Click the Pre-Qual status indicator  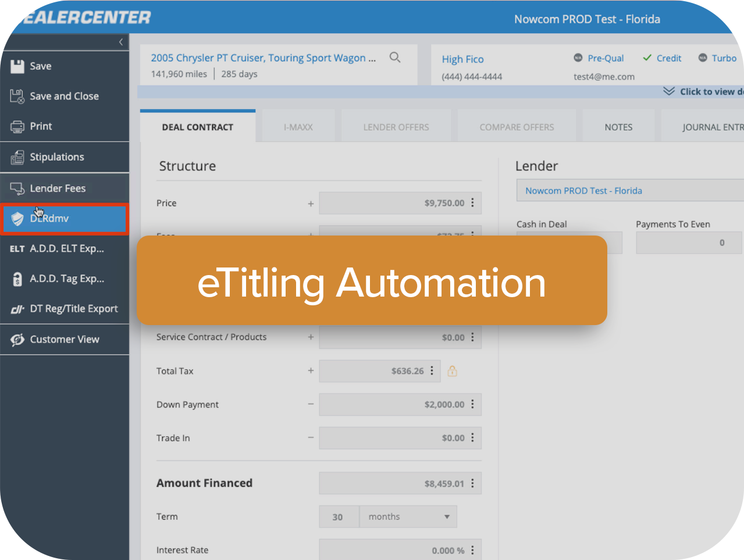[x=599, y=58]
